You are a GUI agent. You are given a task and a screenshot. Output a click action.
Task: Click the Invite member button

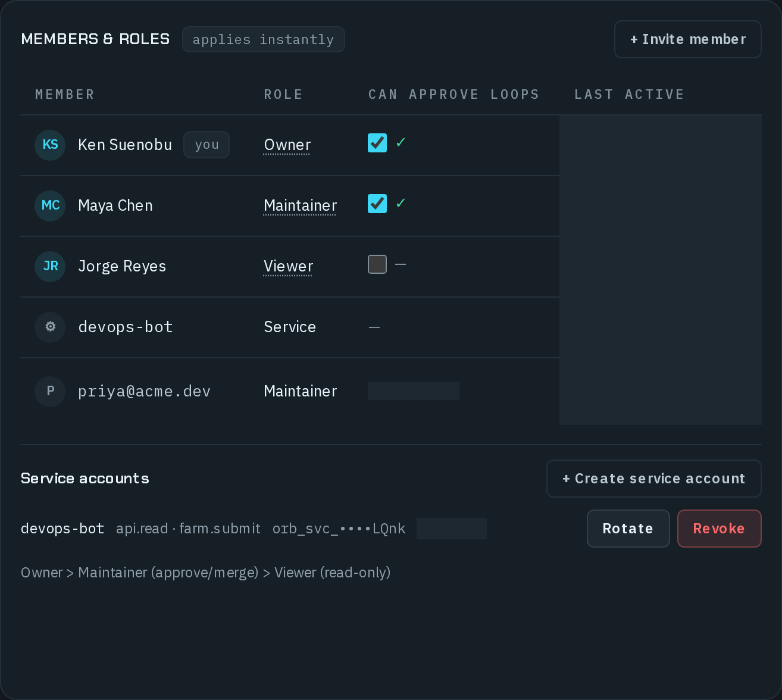point(688,39)
